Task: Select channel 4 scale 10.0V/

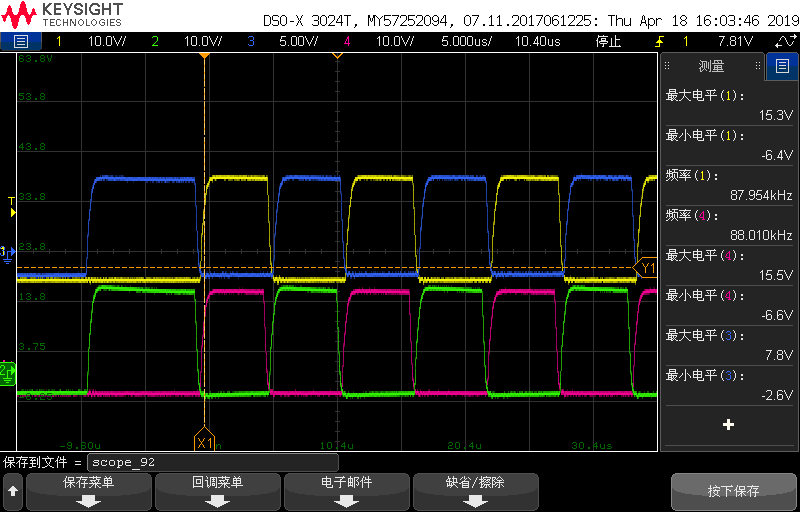Action: pyautogui.click(x=395, y=41)
